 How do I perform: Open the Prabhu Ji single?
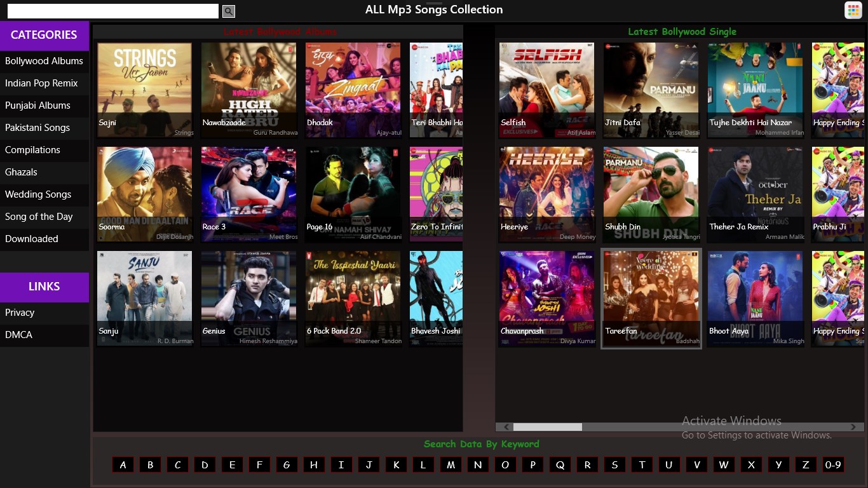838,194
